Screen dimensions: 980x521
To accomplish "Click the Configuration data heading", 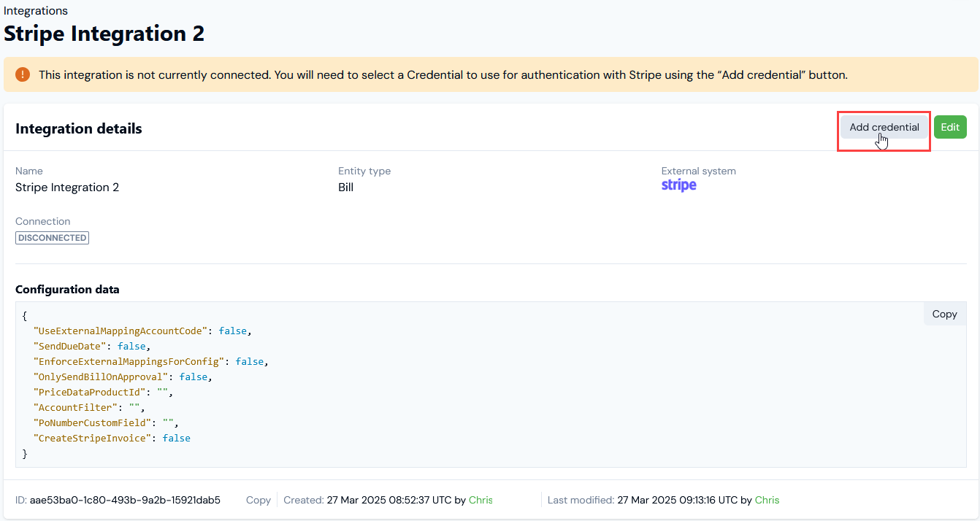I will (x=67, y=290).
